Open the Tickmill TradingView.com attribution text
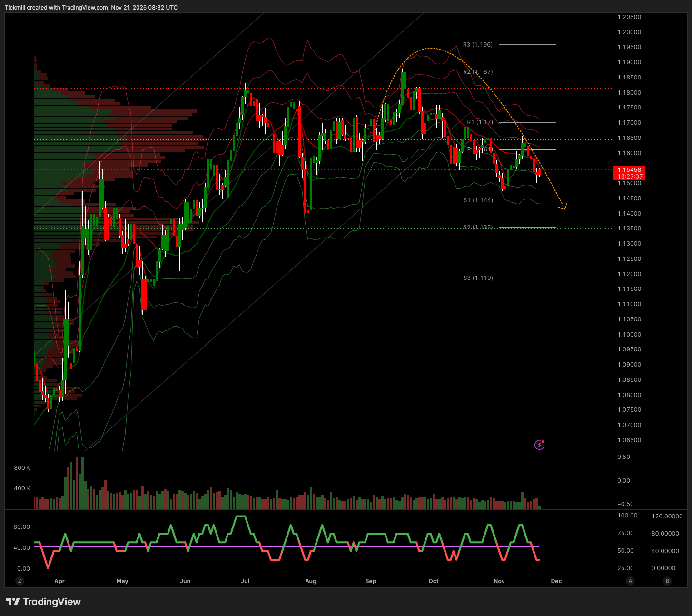This screenshot has width=692, height=616. click(91, 8)
